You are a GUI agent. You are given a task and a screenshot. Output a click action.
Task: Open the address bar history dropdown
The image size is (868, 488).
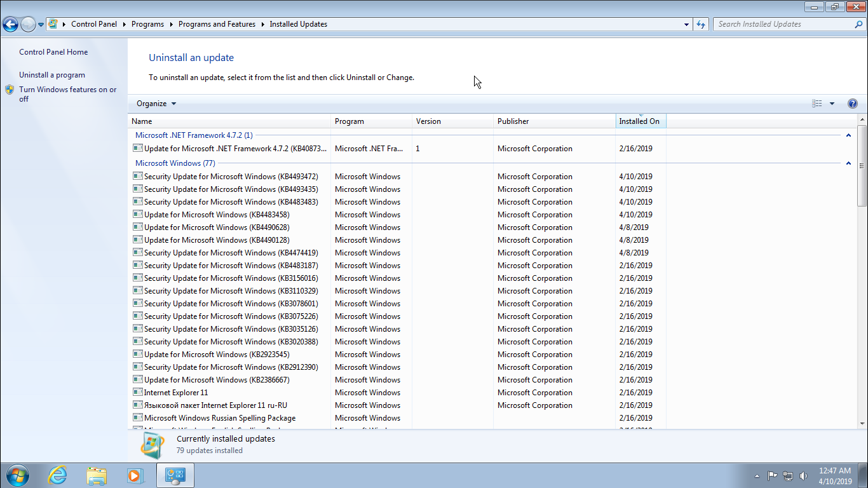point(687,24)
